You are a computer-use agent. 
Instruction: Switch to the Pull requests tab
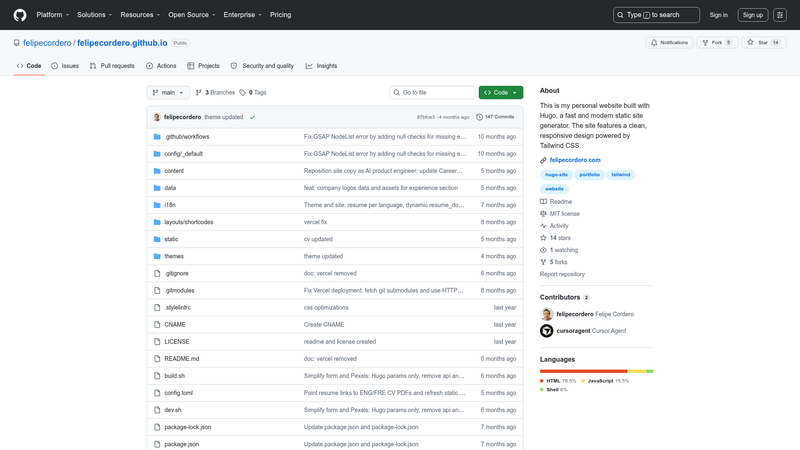click(x=112, y=66)
